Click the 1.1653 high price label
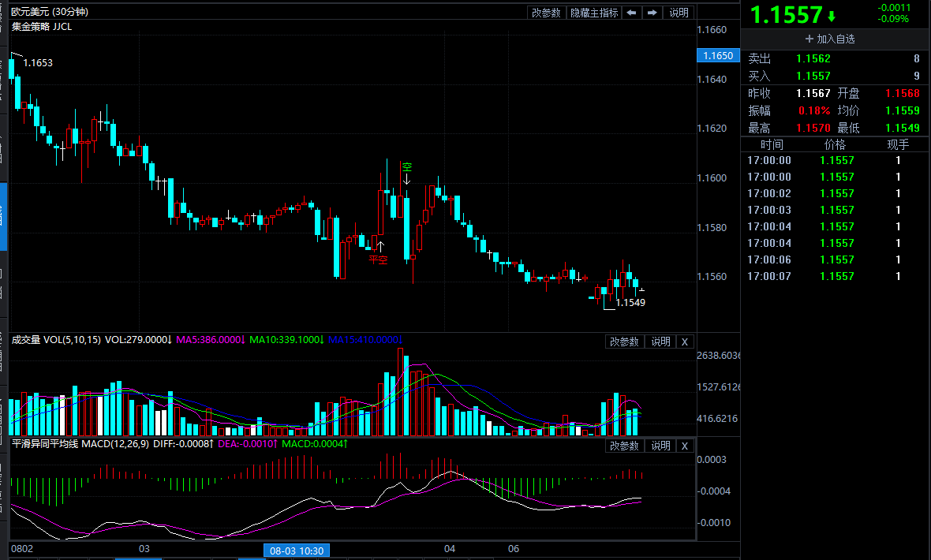Screen dimensions: 931x560 click(x=37, y=63)
